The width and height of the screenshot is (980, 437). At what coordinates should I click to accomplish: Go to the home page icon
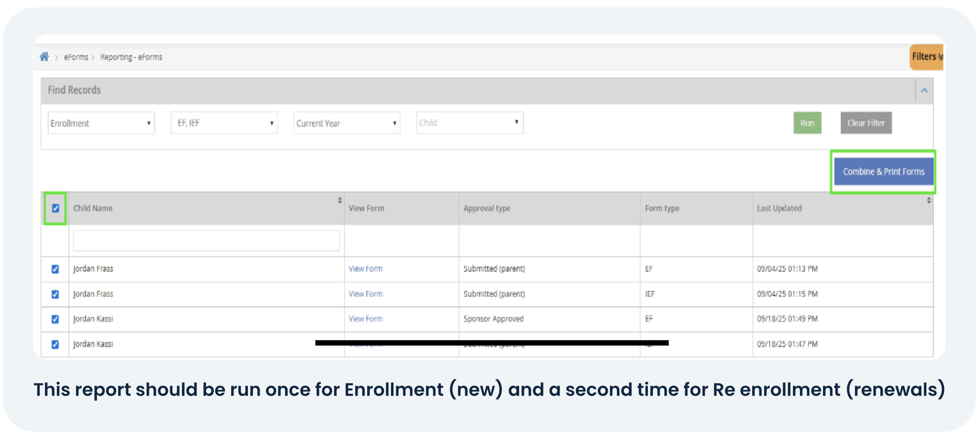(x=44, y=57)
